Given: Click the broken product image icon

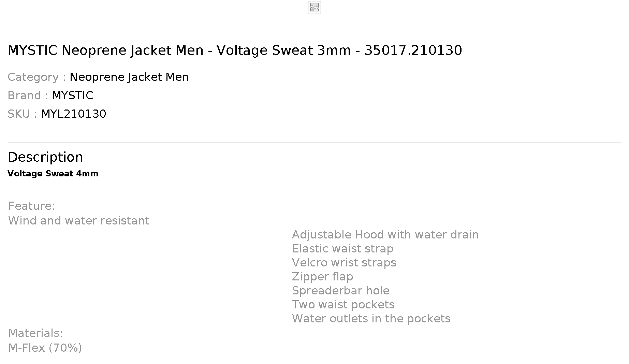Looking at the screenshot, I should (314, 8).
